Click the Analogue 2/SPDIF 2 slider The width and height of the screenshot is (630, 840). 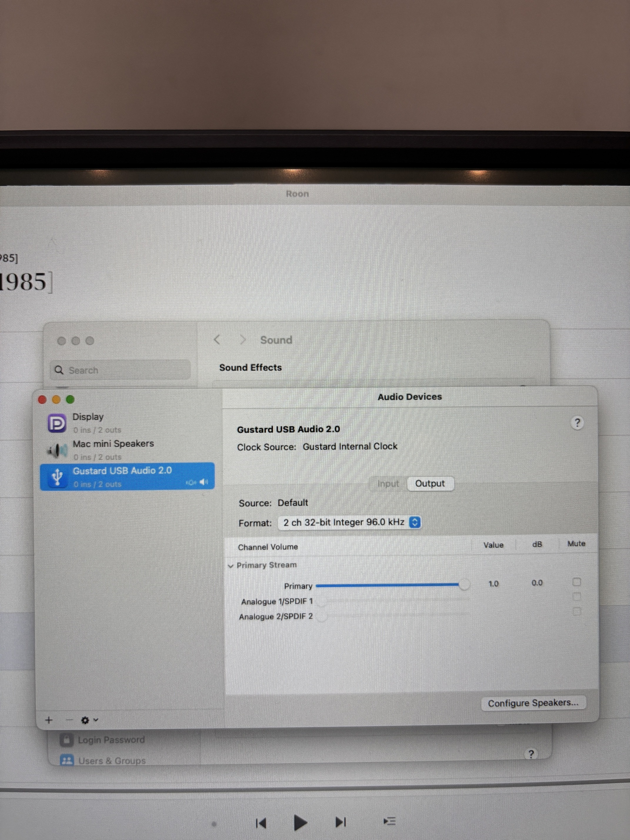(393, 616)
